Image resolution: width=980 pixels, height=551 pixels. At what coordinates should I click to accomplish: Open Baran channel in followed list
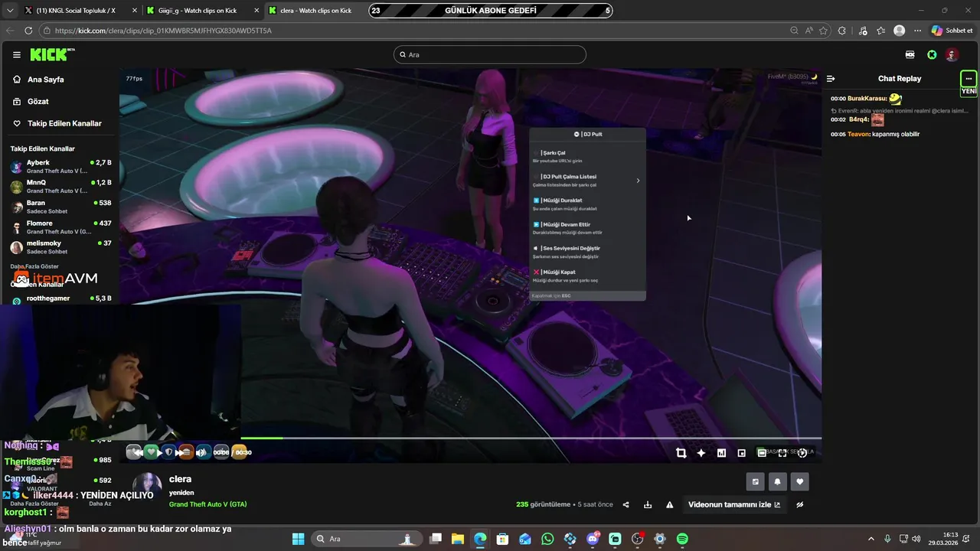[60, 207]
